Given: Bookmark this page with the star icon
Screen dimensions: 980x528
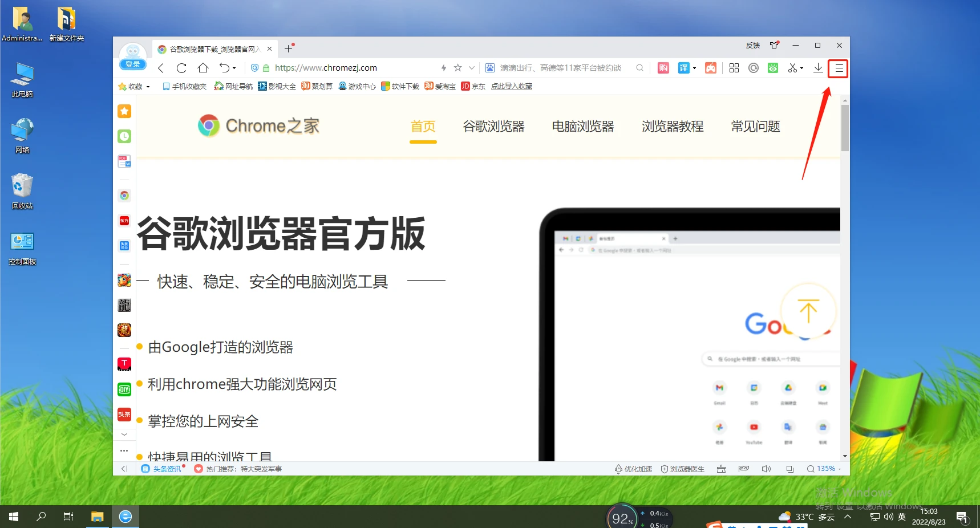Looking at the screenshot, I should point(457,68).
